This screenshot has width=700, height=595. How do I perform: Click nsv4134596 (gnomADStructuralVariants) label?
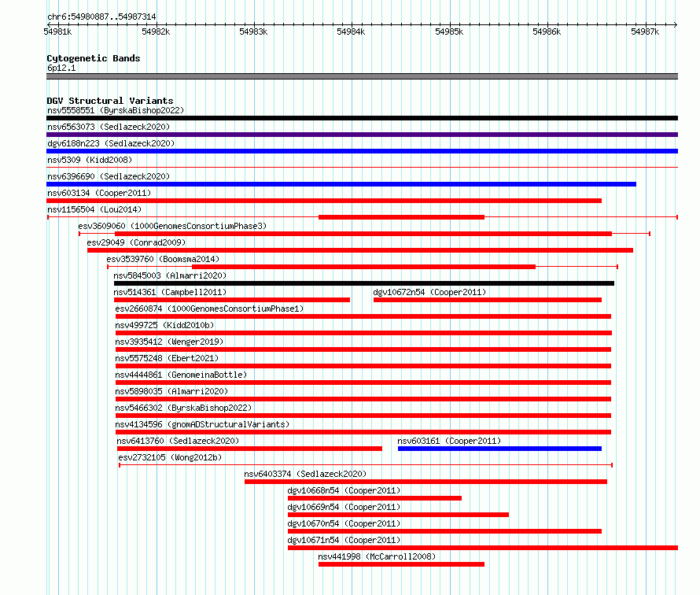(202, 424)
